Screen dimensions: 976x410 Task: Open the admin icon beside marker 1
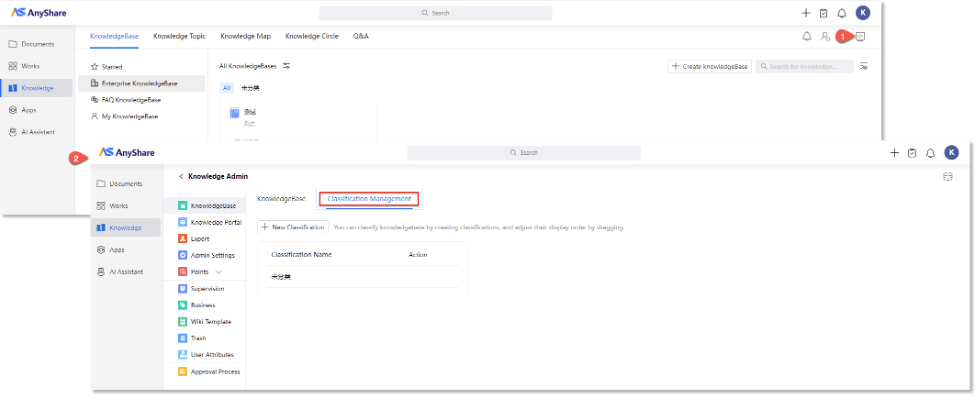pos(860,36)
